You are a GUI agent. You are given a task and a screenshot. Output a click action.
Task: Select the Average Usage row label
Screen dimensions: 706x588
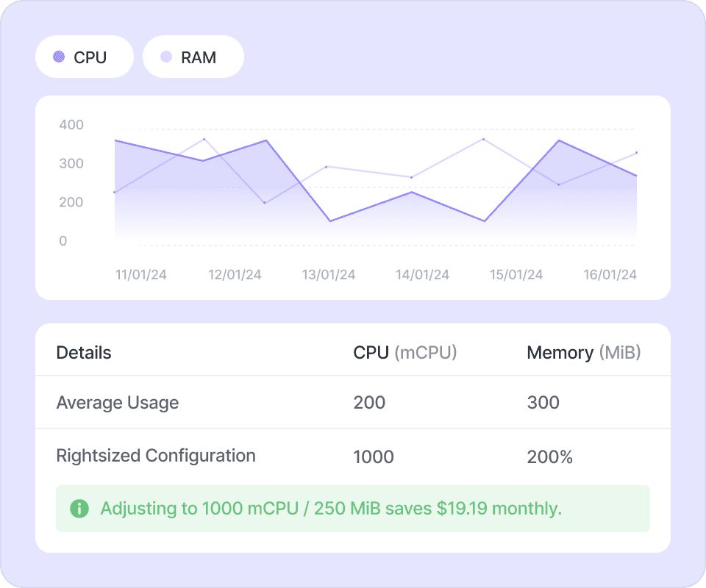click(x=118, y=403)
